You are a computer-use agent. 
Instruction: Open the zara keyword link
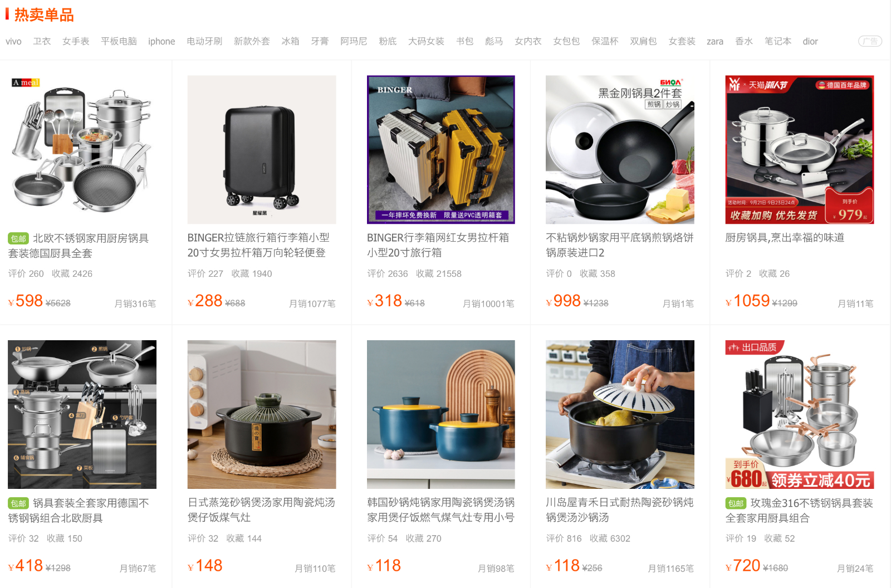715,41
